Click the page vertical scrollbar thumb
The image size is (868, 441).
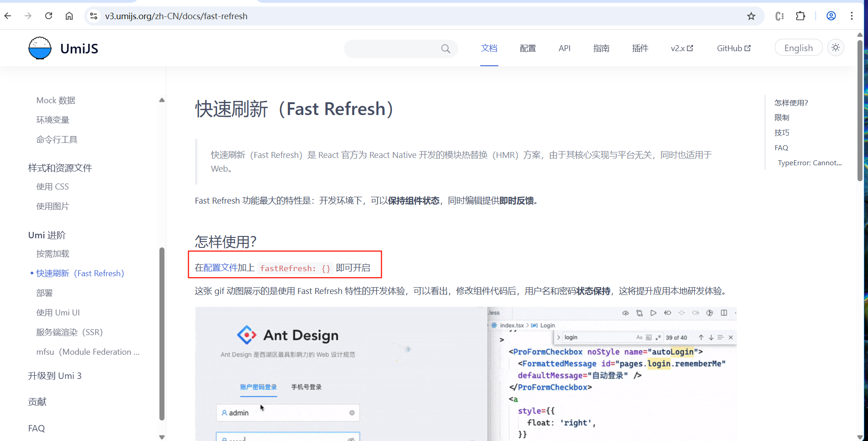(x=860, y=111)
